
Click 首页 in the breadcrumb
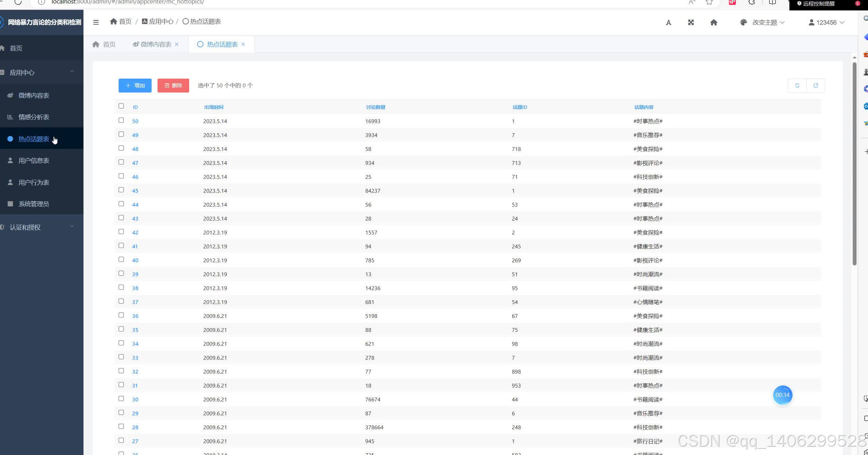point(121,22)
